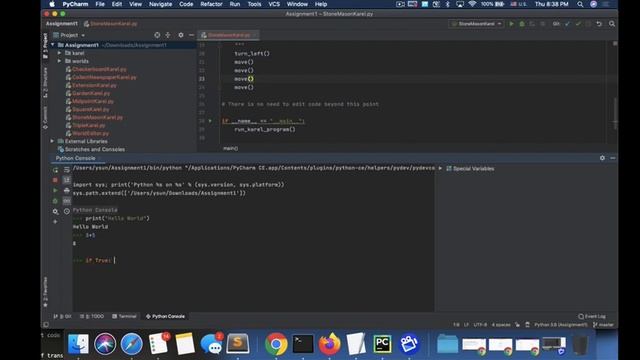The image size is (640, 360).
Task: Click the print console output icon
Action: [67, 191]
